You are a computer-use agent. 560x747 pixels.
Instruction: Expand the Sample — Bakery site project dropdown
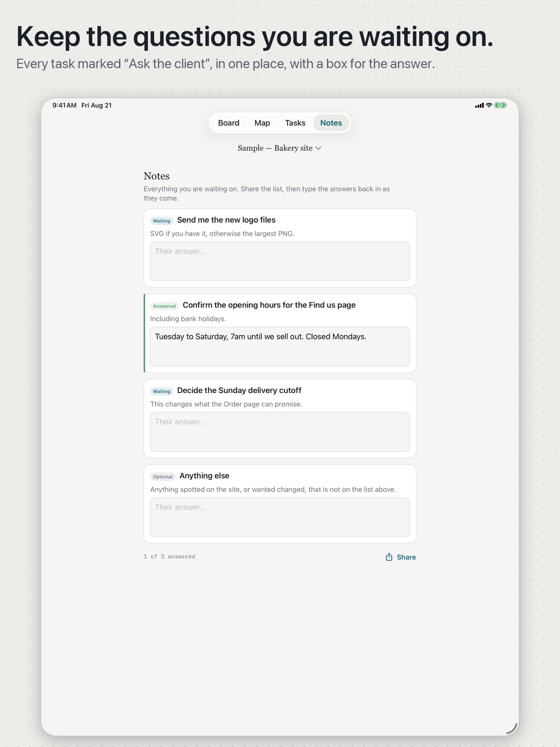click(x=280, y=148)
